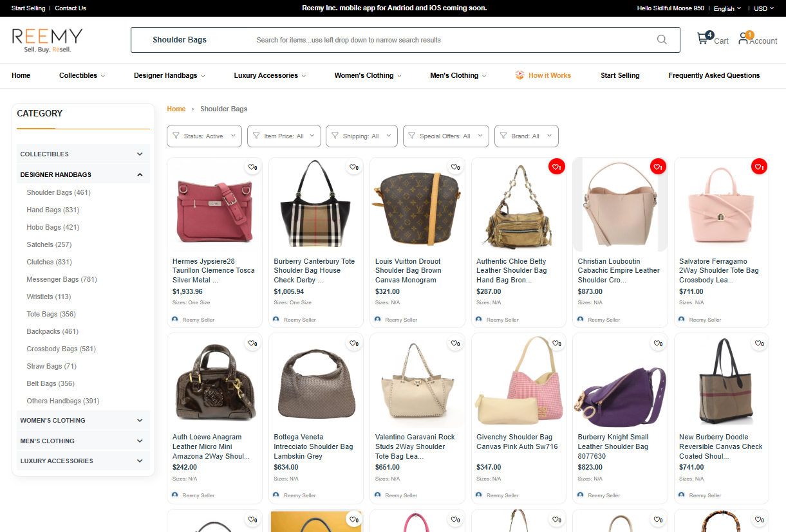786x532 pixels.
Task: Open the Account user icon
Action: click(744, 39)
